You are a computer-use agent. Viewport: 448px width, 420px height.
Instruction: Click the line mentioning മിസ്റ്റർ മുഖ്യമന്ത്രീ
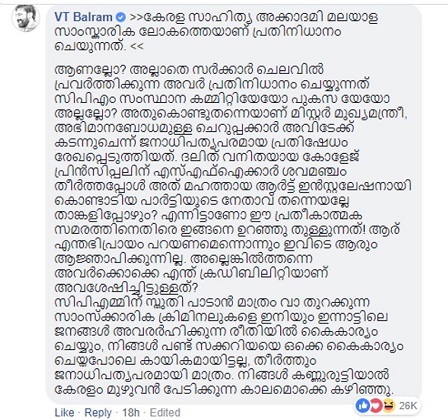(231, 114)
